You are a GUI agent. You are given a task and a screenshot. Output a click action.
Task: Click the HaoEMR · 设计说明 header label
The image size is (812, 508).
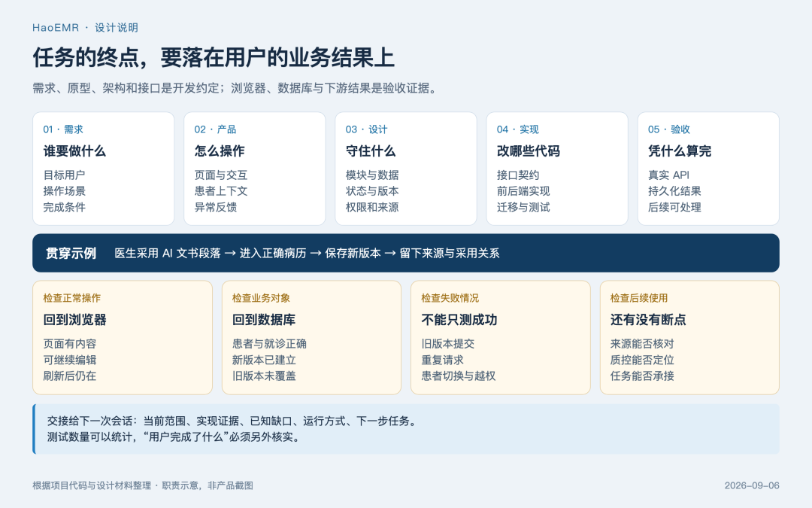[x=86, y=28]
